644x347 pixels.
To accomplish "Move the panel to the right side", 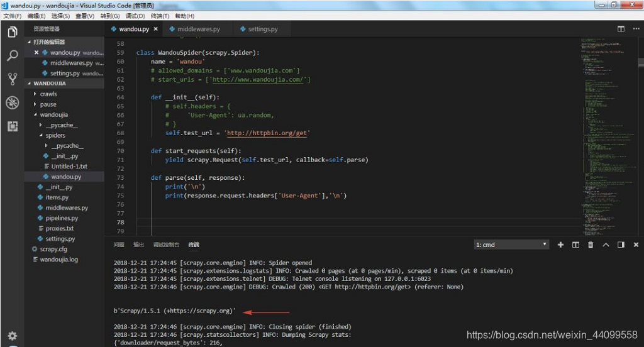I will coord(621,245).
